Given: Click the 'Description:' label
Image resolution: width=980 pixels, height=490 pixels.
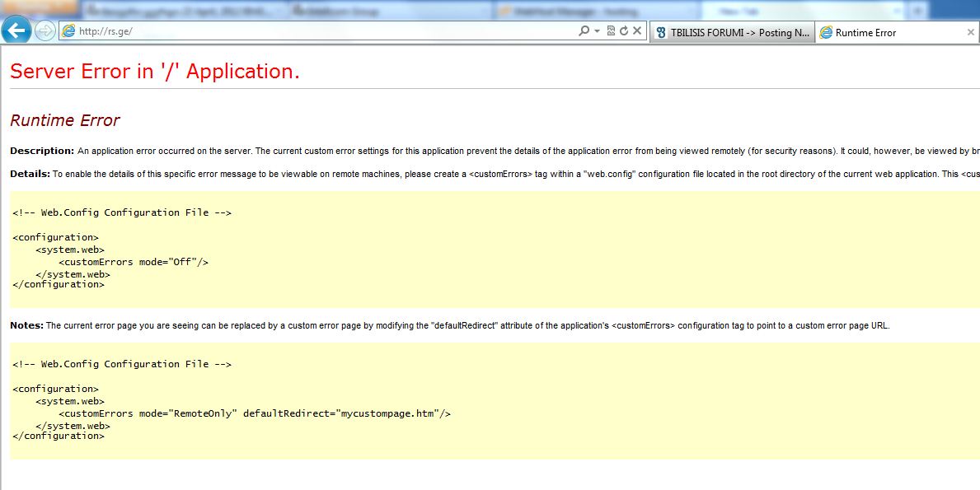Looking at the screenshot, I should [x=42, y=151].
